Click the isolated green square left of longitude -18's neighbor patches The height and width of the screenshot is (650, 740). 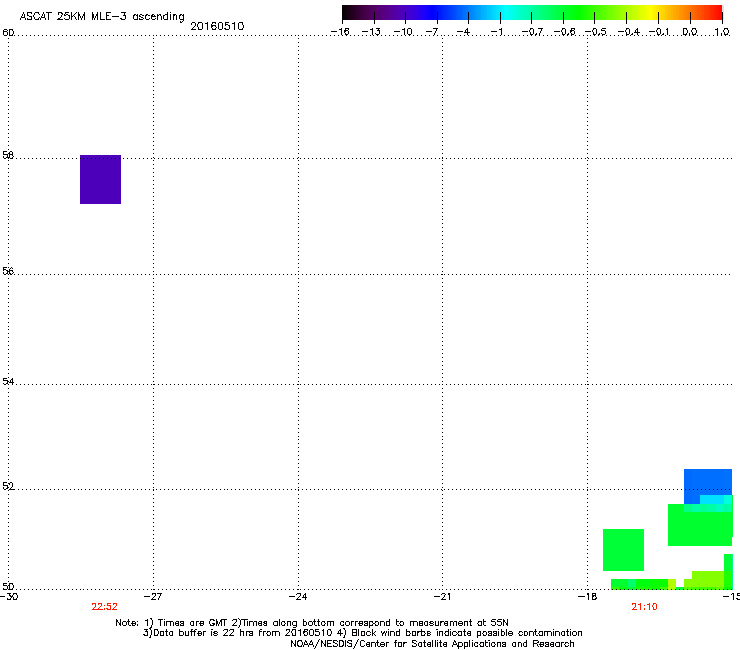point(623,550)
